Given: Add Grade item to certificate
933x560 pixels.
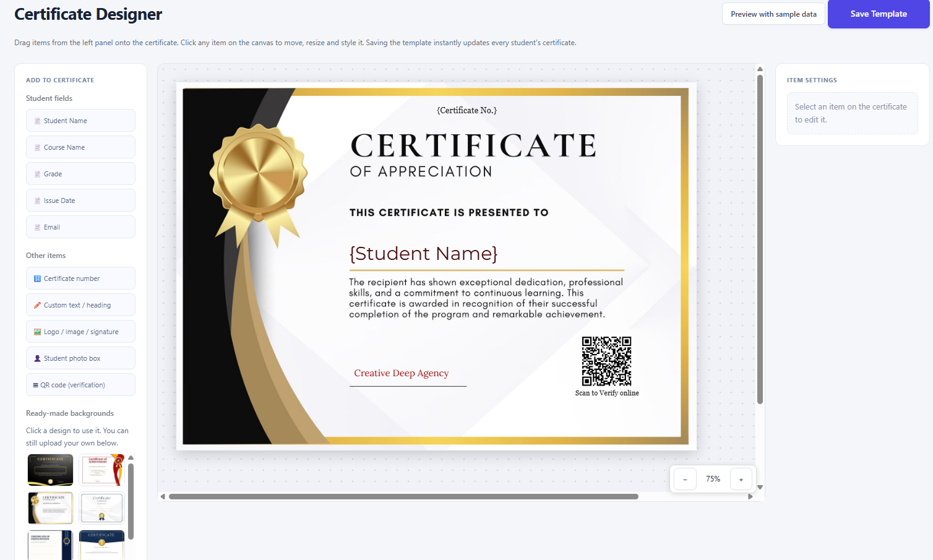Looking at the screenshot, I should (x=80, y=174).
